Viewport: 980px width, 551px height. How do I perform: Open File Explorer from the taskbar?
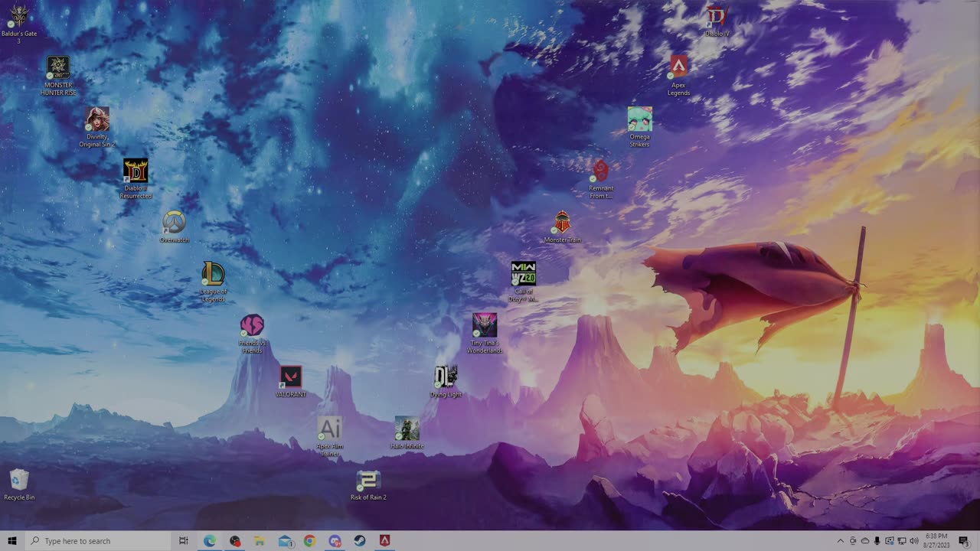pos(260,541)
